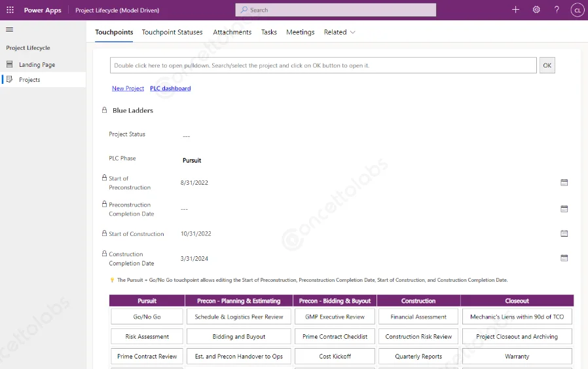
Task: Open calendar for Construction Completion Date
Action: coord(564,258)
